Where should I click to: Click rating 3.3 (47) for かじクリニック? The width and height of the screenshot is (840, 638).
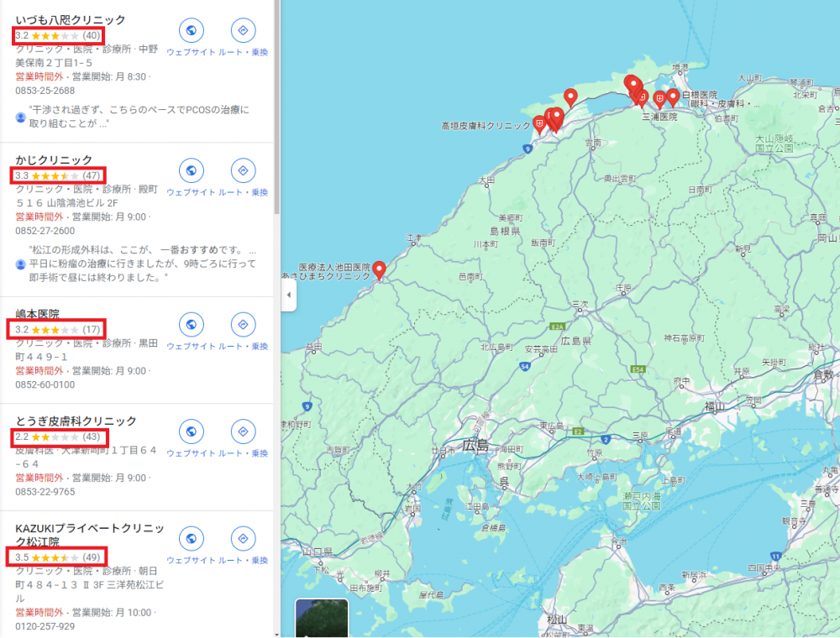coord(57,176)
